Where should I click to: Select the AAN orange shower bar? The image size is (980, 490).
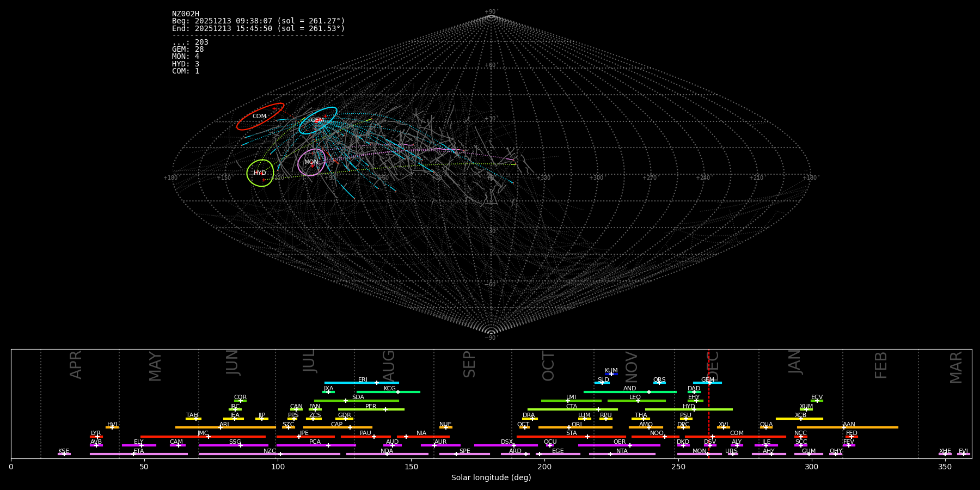tap(848, 427)
